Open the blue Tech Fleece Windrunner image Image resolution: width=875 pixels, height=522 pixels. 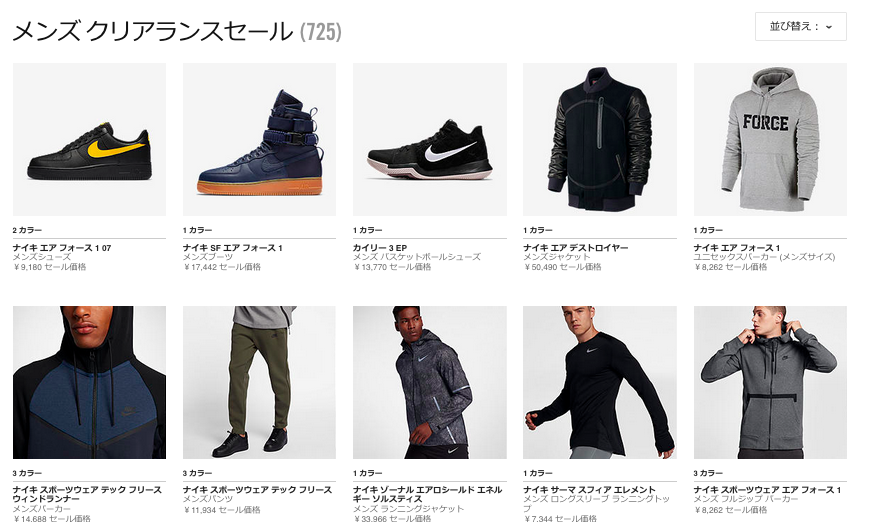89,382
